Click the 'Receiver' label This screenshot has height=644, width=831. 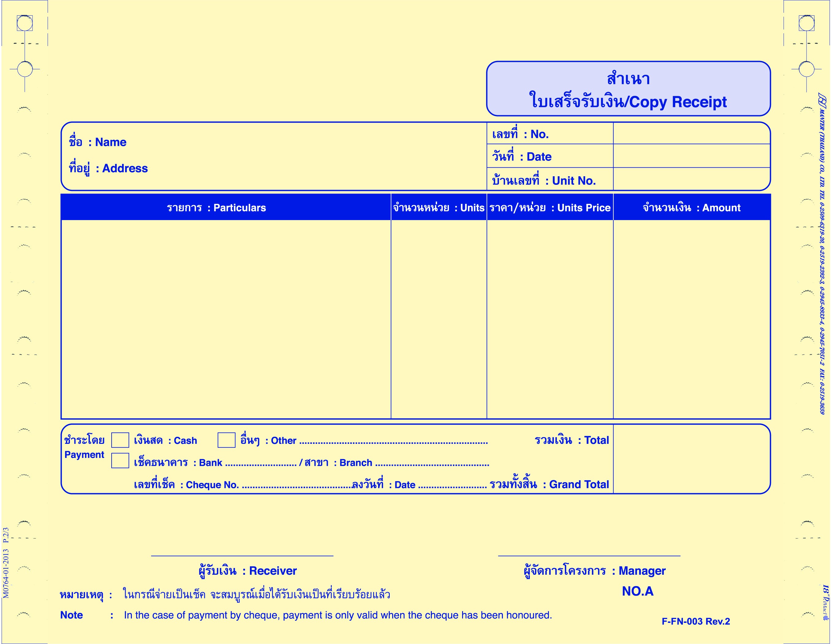click(247, 571)
